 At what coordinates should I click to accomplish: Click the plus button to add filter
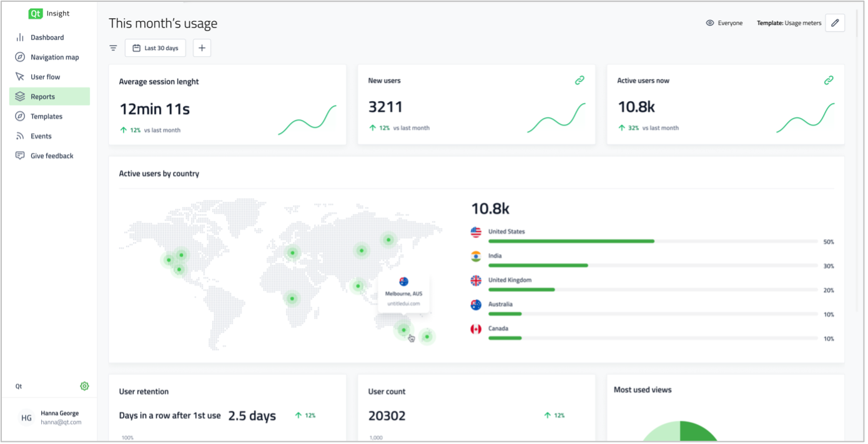(202, 48)
